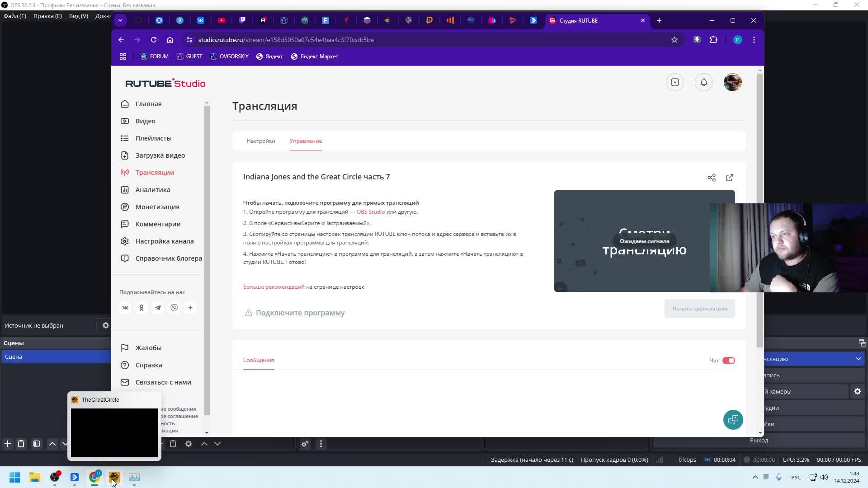Open the Аналитика sidebar menu item
Image resolution: width=868 pixels, height=488 pixels.
(x=153, y=190)
